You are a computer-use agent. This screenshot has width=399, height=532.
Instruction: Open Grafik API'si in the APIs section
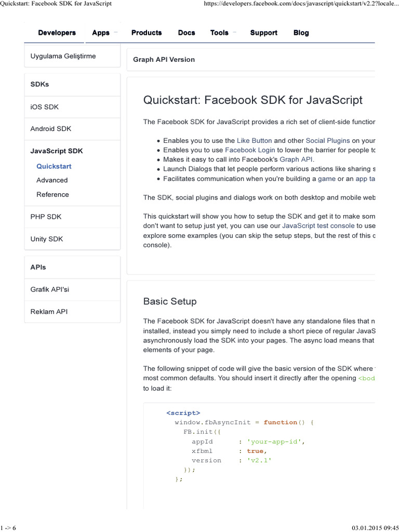[x=73, y=289]
